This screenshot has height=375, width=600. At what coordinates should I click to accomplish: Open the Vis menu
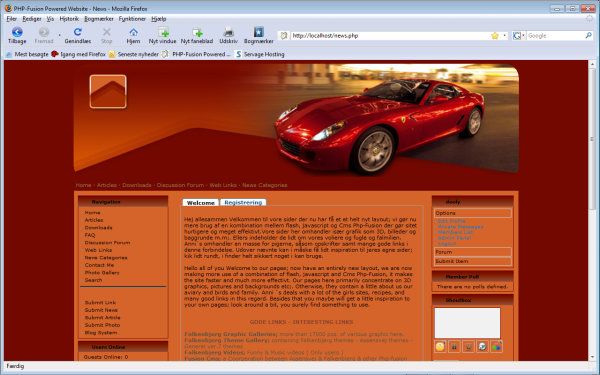pos(50,19)
